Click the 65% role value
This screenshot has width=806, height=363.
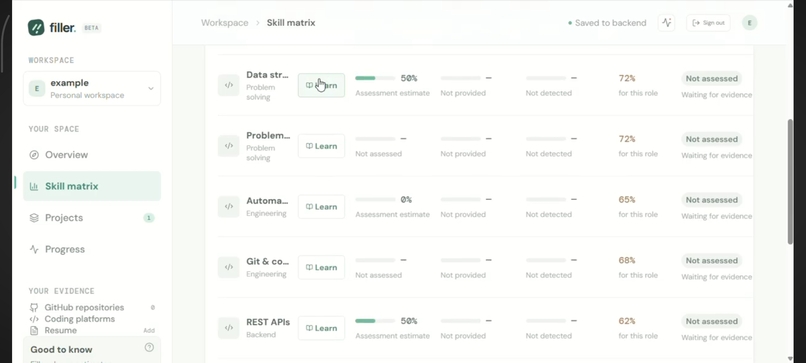click(627, 199)
